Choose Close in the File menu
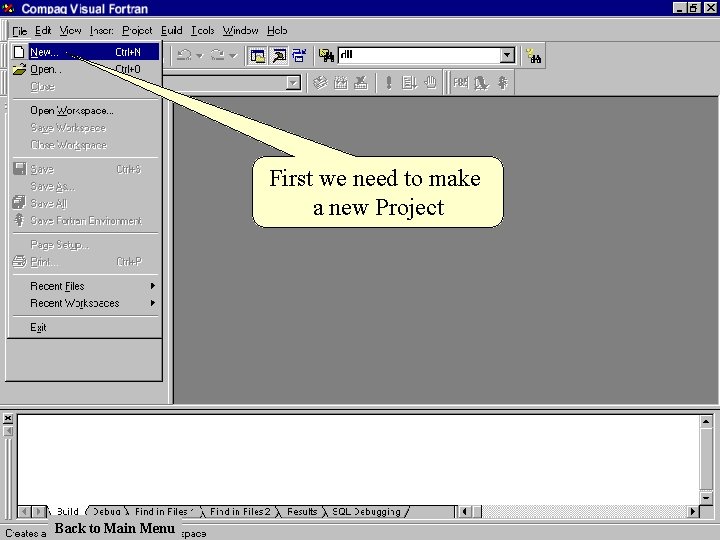720x540 pixels. click(85, 87)
